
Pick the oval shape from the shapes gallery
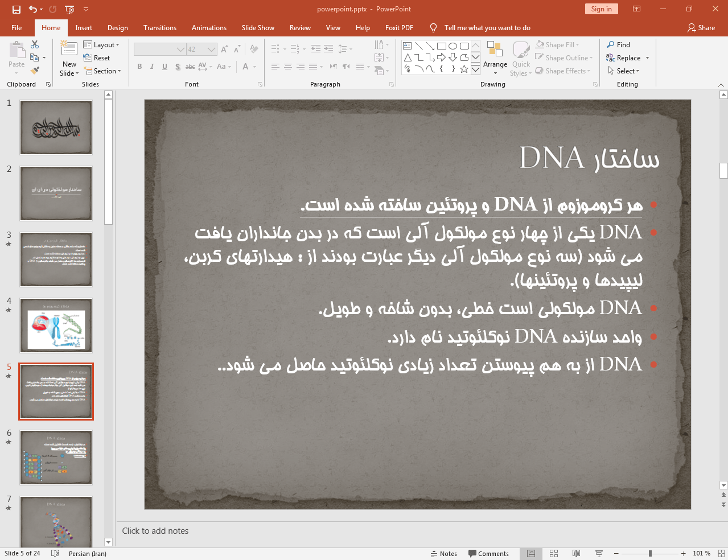pyautogui.click(x=453, y=46)
